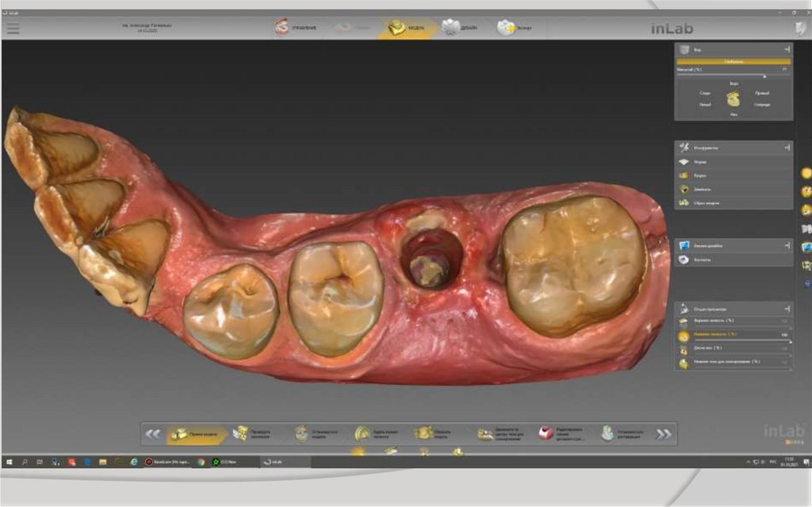
Task: Go to previous step with left double-arrow
Action: pyautogui.click(x=153, y=434)
